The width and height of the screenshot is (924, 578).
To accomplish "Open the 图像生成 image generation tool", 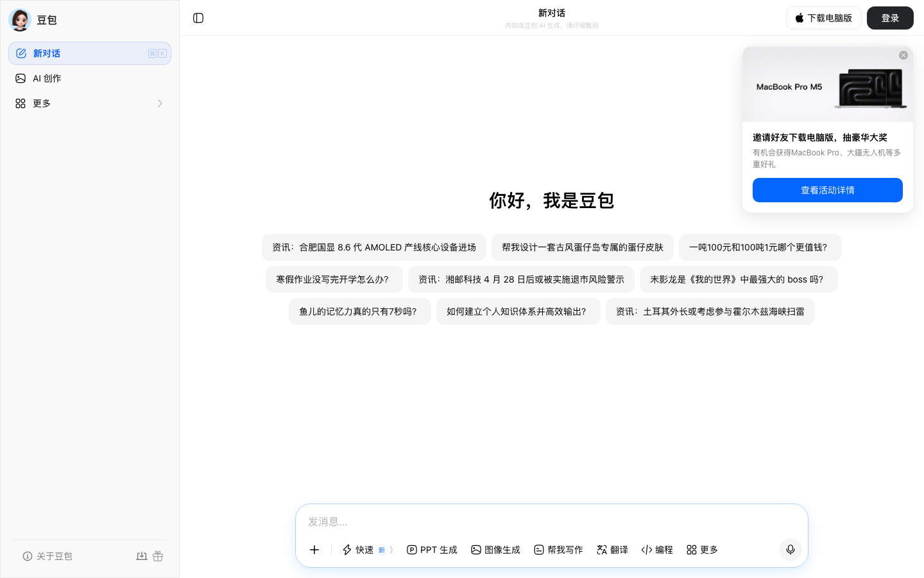I will point(495,550).
